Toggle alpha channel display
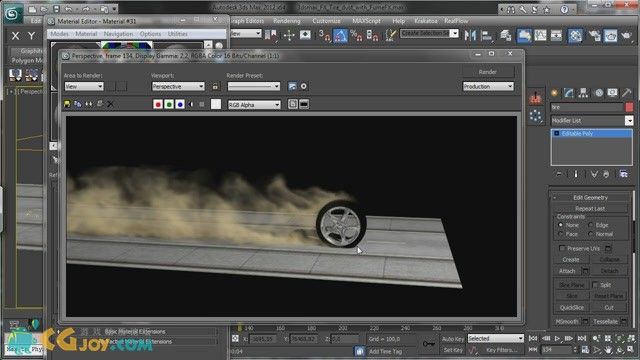The width and height of the screenshot is (640, 360). pos(191,104)
